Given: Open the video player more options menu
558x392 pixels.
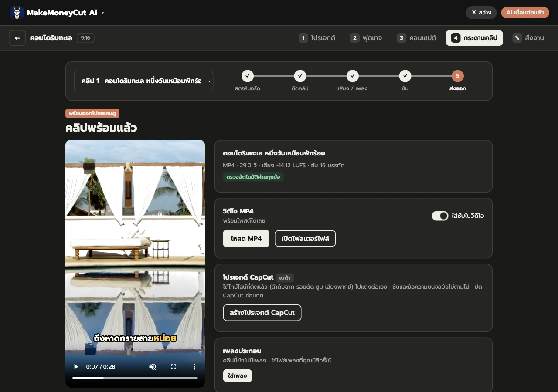Looking at the screenshot, I should click(194, 367).
